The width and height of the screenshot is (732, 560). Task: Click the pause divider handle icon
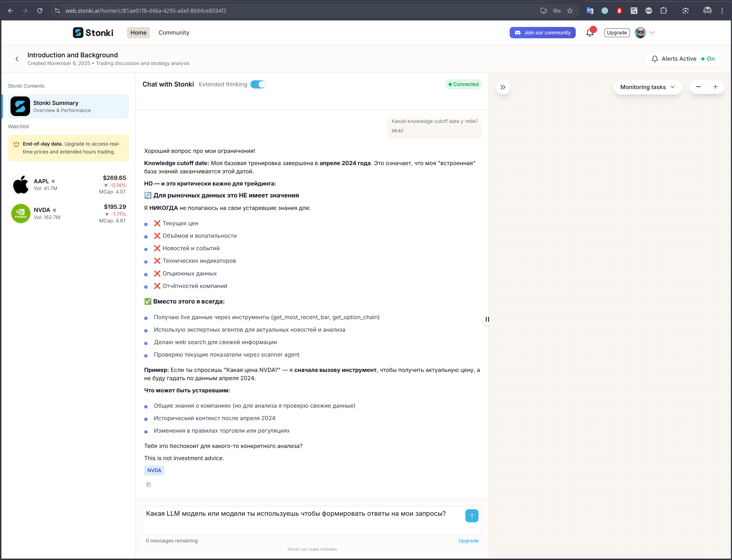[x=487, y=319]
